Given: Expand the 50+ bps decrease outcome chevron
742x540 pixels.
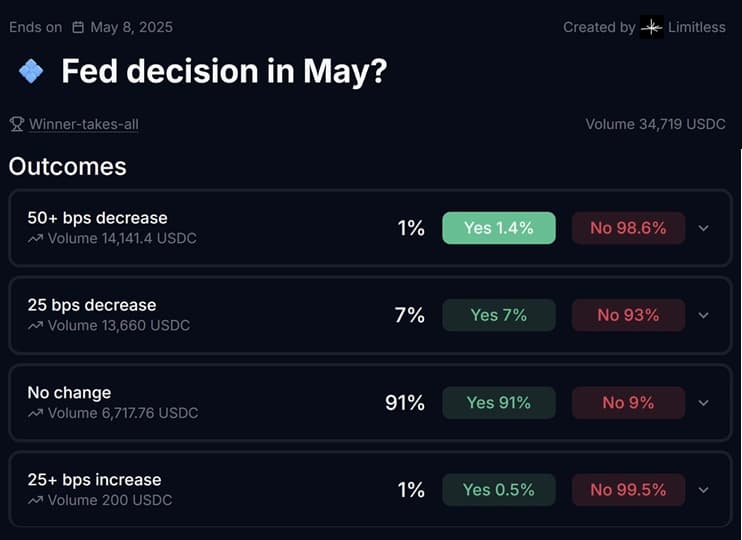Looking at the screenshot, I should 704,228.
